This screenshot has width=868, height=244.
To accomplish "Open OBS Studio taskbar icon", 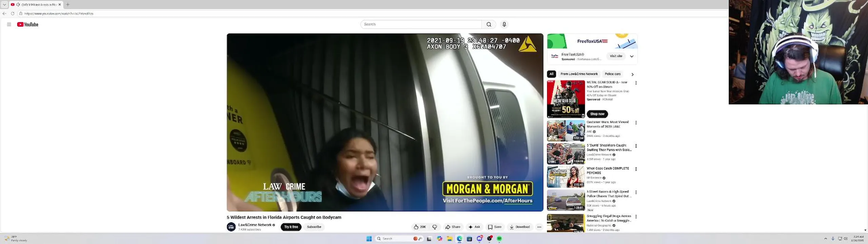I will click(x=490, y=239).
